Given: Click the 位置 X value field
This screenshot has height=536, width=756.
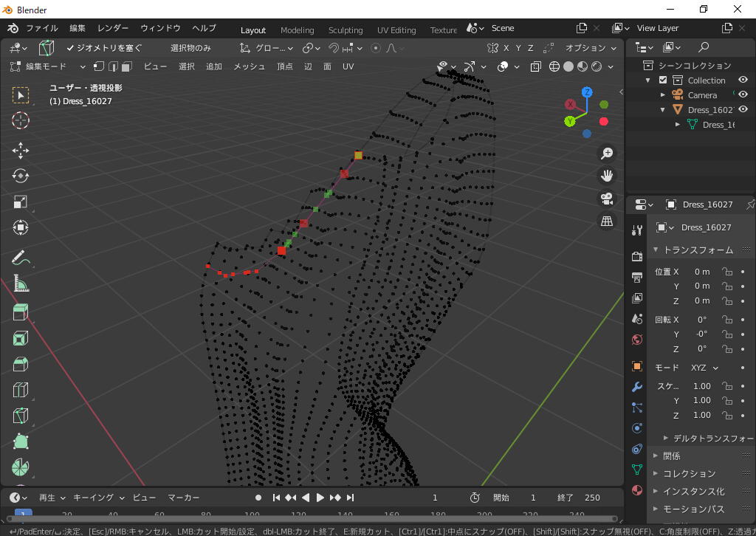Looking at the screenshot, I should 702,272.
